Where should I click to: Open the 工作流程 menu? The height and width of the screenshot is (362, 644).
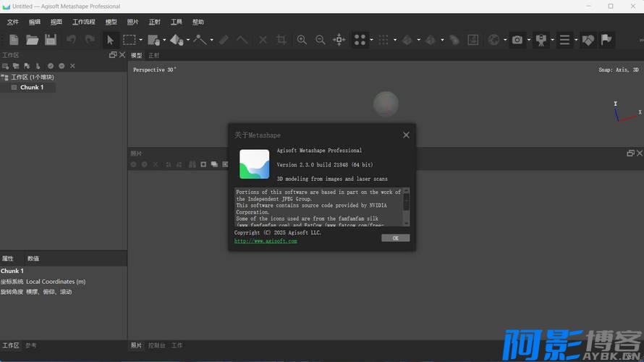pyautogui.click(x=83, y=22)
